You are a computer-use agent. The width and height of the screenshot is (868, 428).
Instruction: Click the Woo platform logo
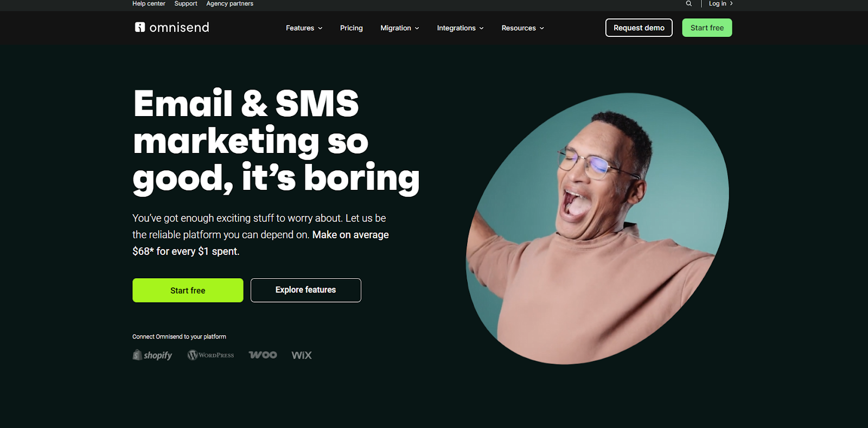[263, 355]
